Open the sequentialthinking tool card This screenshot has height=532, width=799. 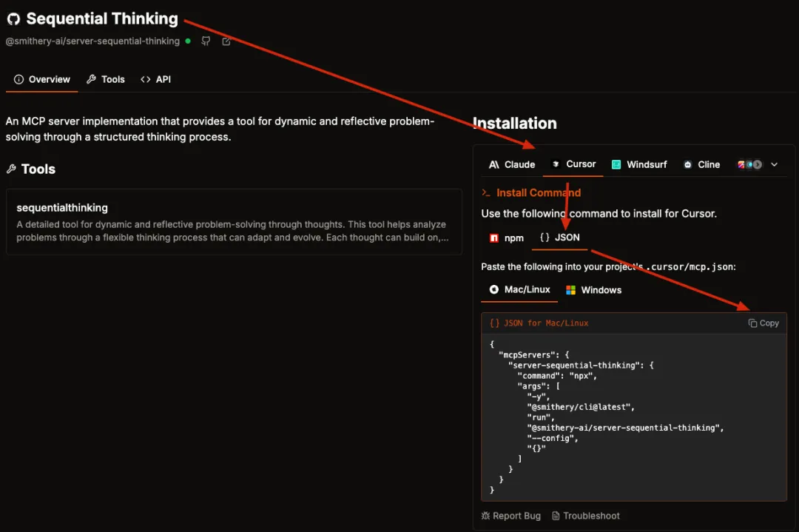pos(234,222)
